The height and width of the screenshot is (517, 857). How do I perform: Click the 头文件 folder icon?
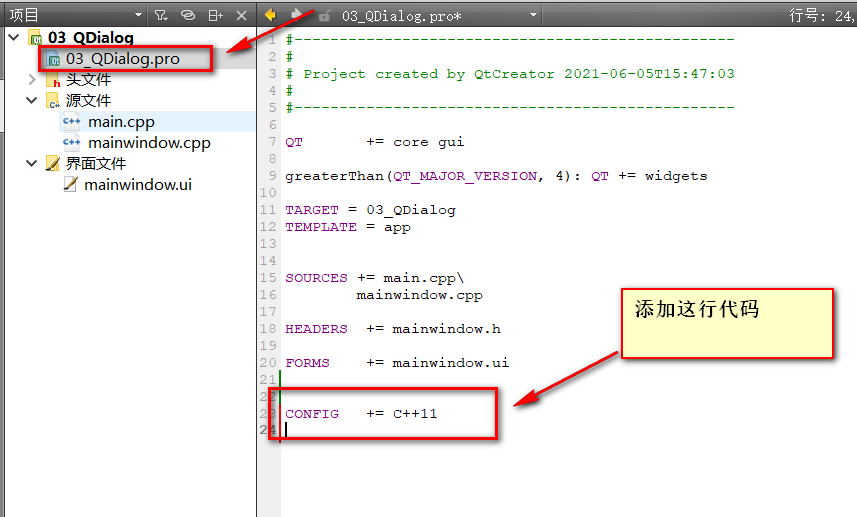(x=53, y=80)
